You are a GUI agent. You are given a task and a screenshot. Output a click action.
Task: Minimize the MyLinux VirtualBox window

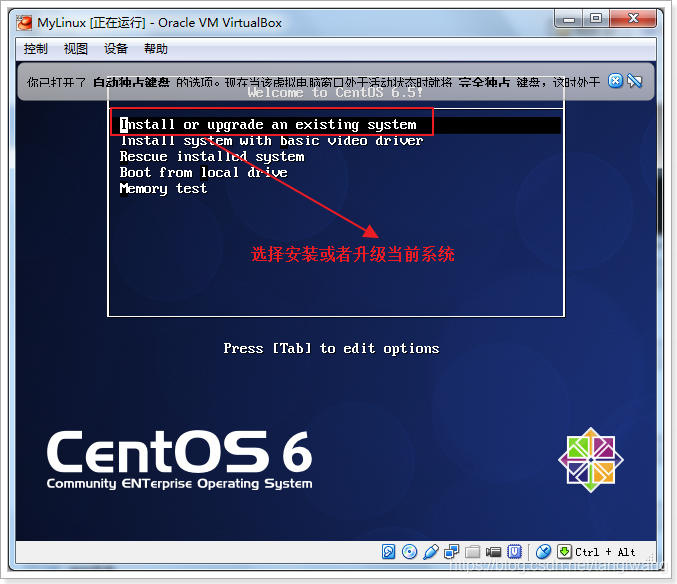569,19
